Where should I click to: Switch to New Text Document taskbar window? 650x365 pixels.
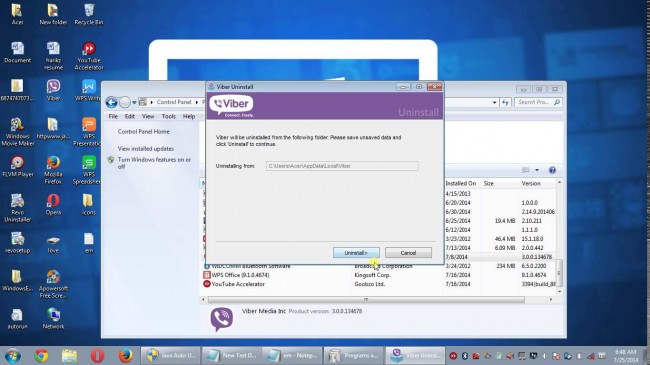tap(231, 355)
